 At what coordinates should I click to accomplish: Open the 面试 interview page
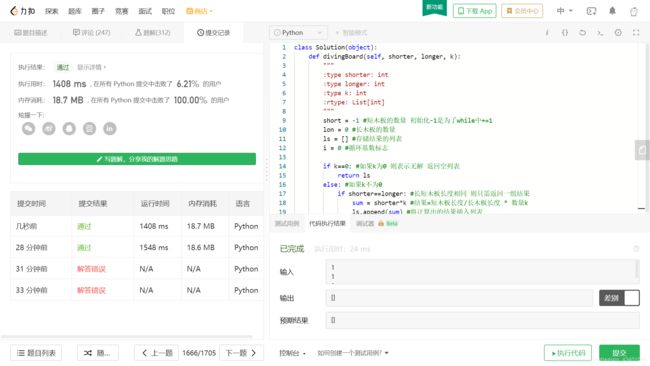(x=145, y=11)
